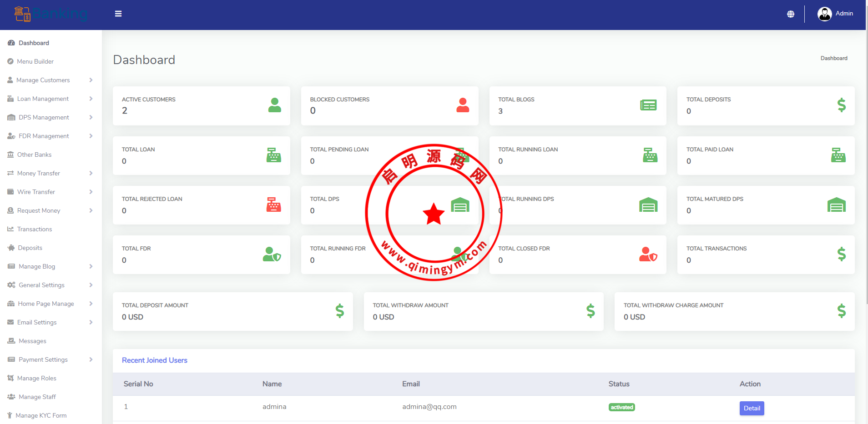
Task: Click the hamburger menu toggle icon
Action: coord(118,14)
